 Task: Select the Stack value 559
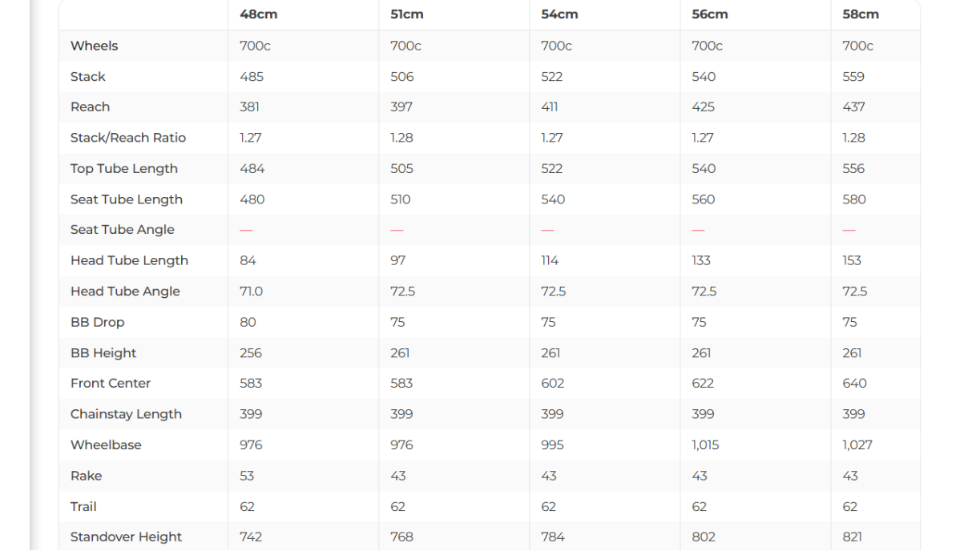(x=853, y=77)
